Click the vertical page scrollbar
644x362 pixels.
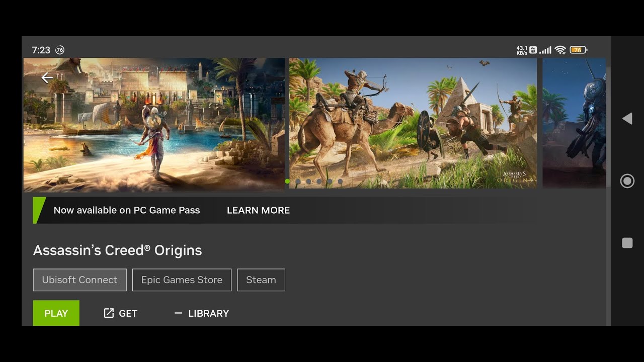click(x=608, y=126)
